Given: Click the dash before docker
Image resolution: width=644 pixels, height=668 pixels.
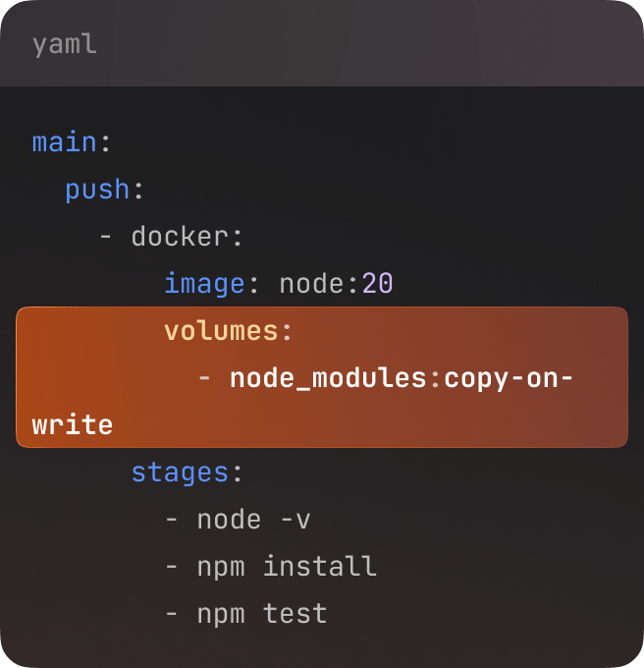Looking at the screenshot, I should (106, 237).
